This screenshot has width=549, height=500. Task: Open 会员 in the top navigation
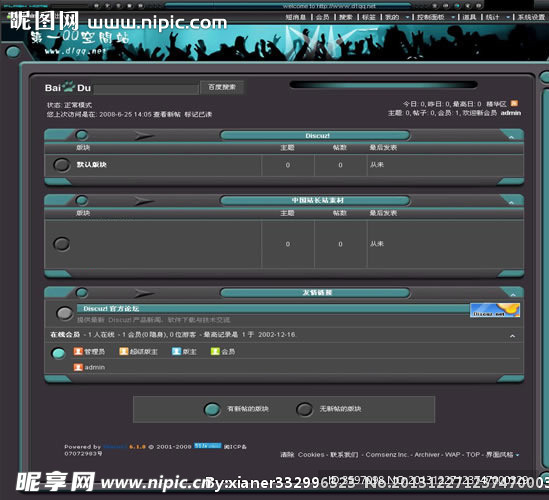322,17
